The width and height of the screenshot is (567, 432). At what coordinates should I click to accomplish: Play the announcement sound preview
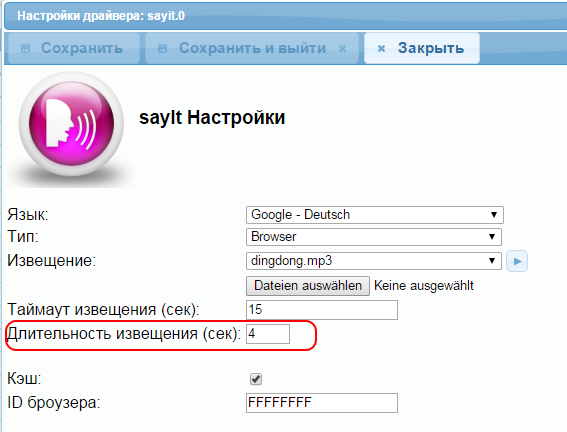click(x=517, y=261)
